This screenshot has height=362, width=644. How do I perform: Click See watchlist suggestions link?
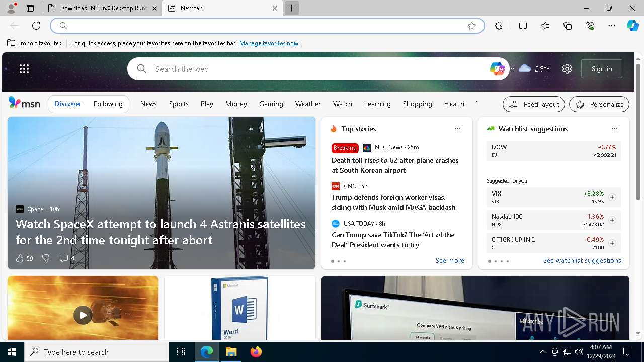click(582, 260)
